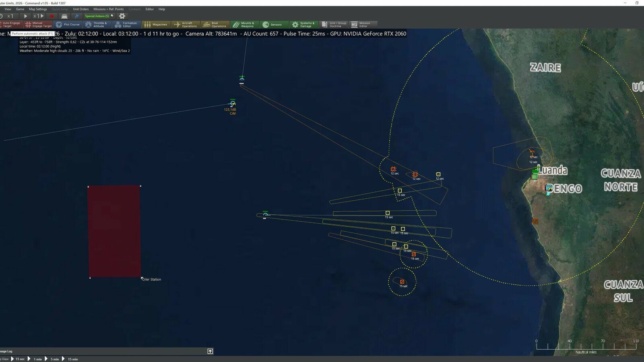Click the red record button
Viewport: 644px width, 362px height.
pos(52,16)
